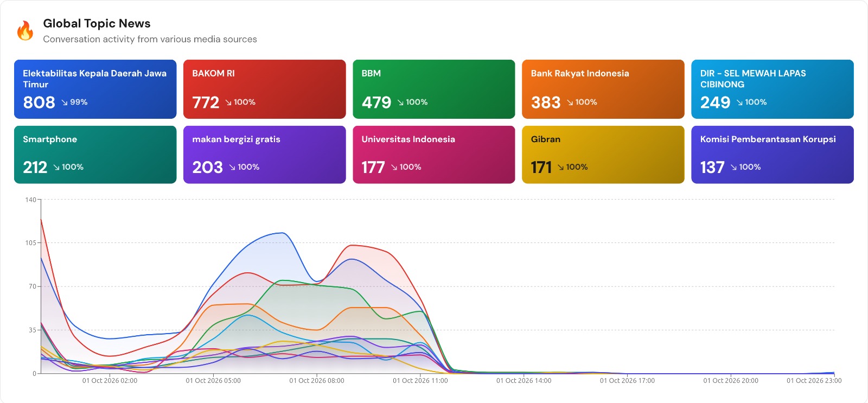Open the Smartphone topic card
Image resolution: width=868 pixels, height=403 pixels.
tap(95, 155)
